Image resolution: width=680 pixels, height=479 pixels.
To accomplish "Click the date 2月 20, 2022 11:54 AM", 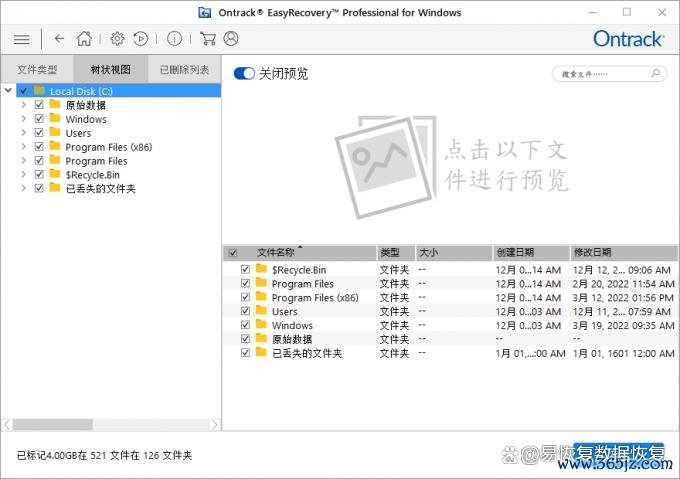I will pyautogui.click(x=624, y=283).
